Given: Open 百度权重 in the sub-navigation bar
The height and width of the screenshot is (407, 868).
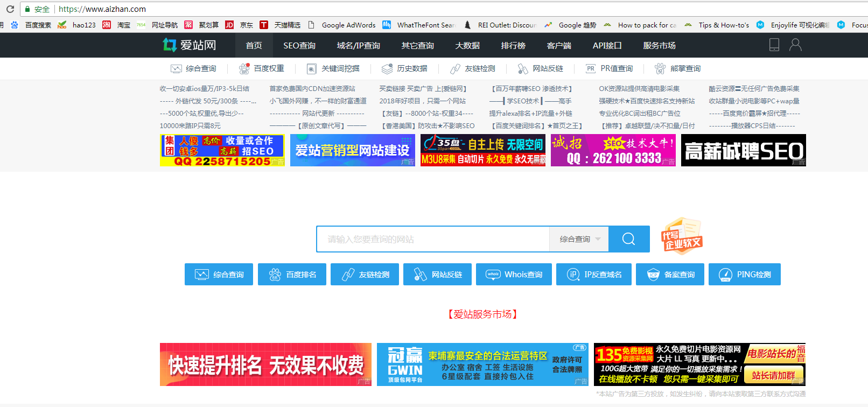Looking at the screenshot, I should pos(262,68).
